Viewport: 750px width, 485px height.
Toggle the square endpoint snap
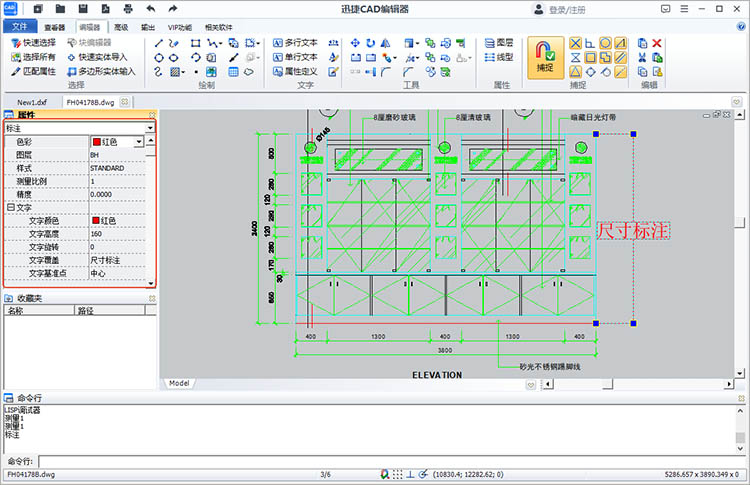(x=591, y=58)
